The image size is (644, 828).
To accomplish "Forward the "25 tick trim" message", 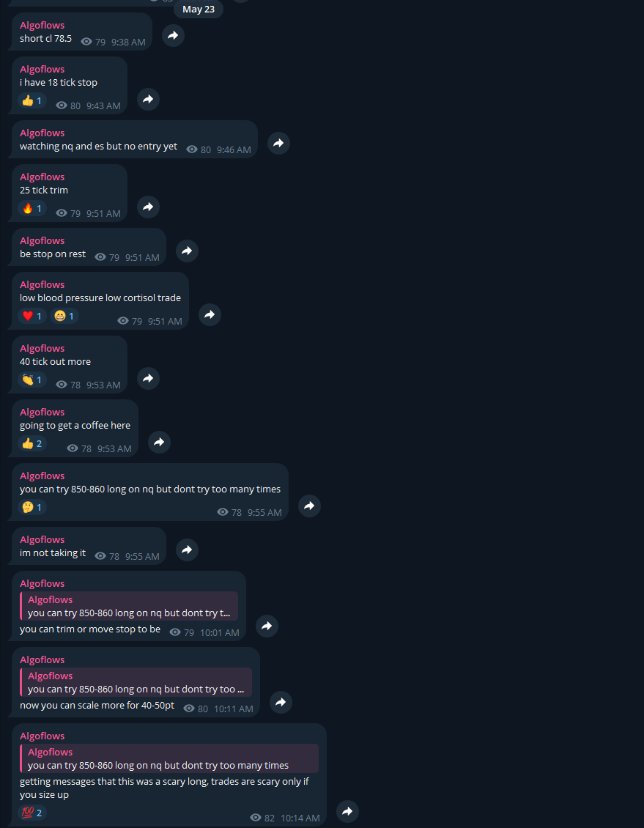I will pos(148,207).
